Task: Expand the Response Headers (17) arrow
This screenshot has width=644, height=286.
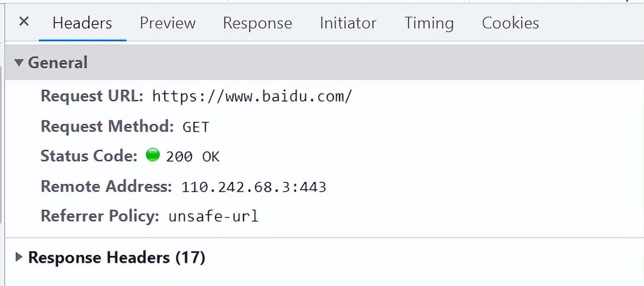Action: (x=19, y=257)
